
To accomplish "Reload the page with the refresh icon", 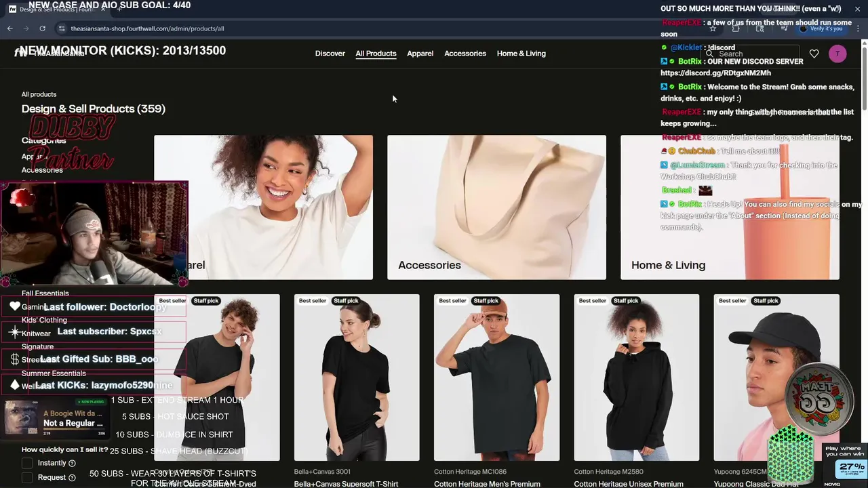I will click(42, 28).
